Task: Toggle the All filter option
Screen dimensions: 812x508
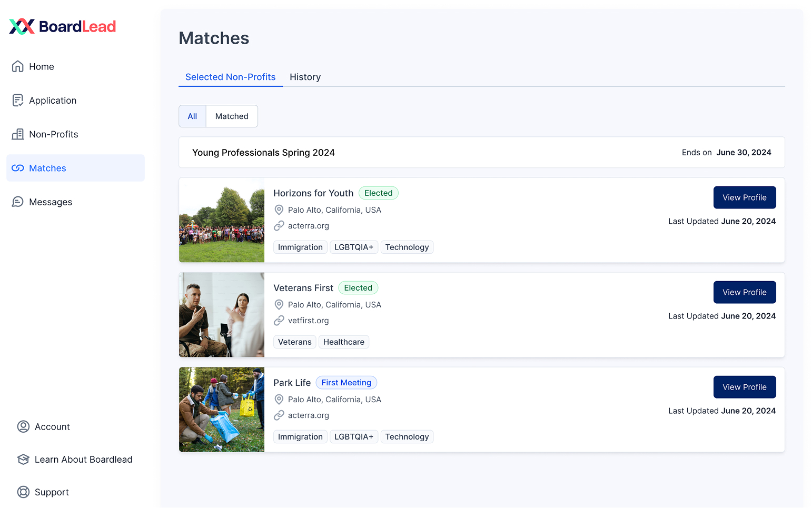Action: pyautogui.click(x=192, y=116)
